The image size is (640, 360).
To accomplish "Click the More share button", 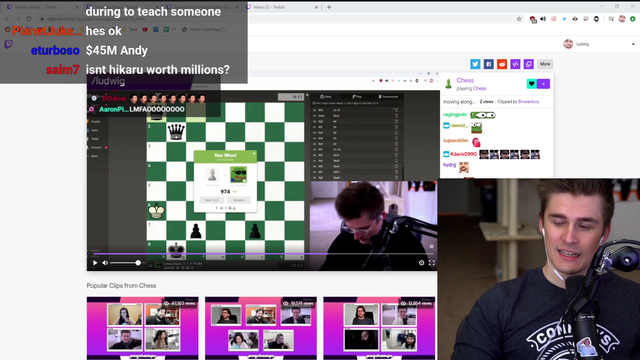I will tap(545, 64).
